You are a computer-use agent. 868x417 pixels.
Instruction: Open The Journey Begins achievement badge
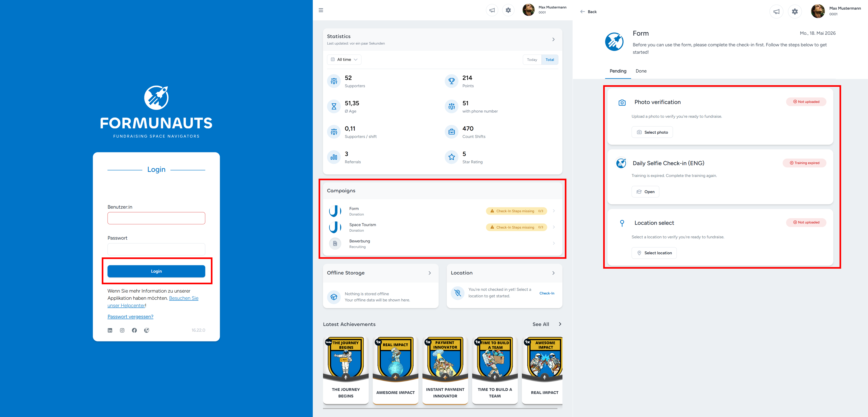[x=346, y=370]
